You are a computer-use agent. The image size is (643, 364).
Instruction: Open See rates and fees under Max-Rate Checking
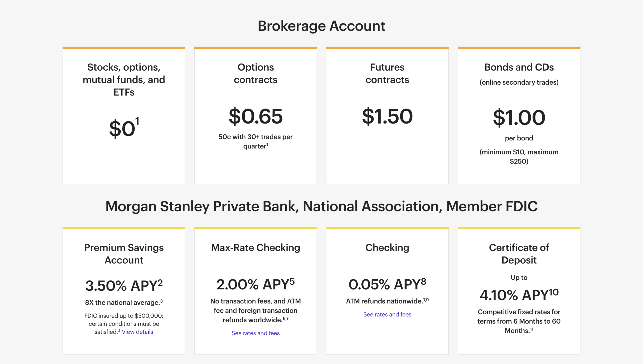[255, 333]
